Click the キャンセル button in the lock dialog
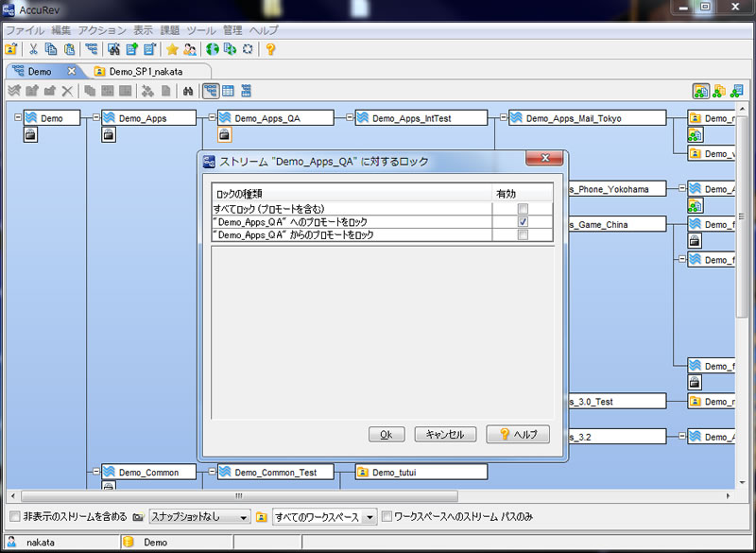This screenshot has width=756, height=553. click(x=445, y=435)
